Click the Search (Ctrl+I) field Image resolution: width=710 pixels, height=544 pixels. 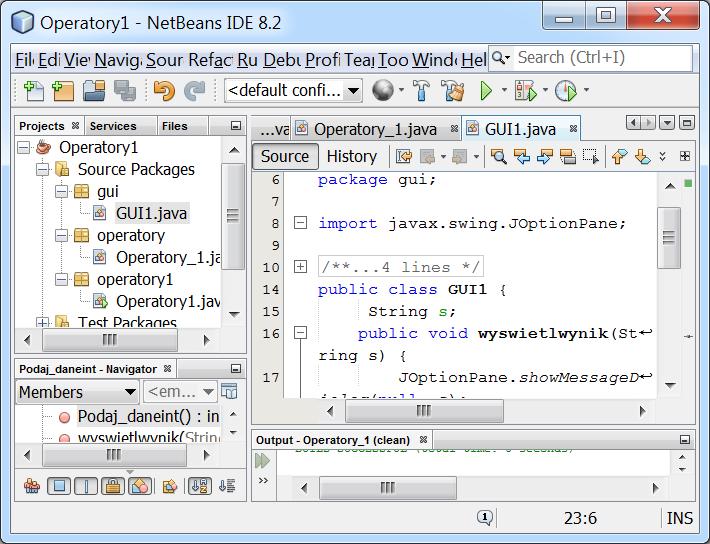602,58
